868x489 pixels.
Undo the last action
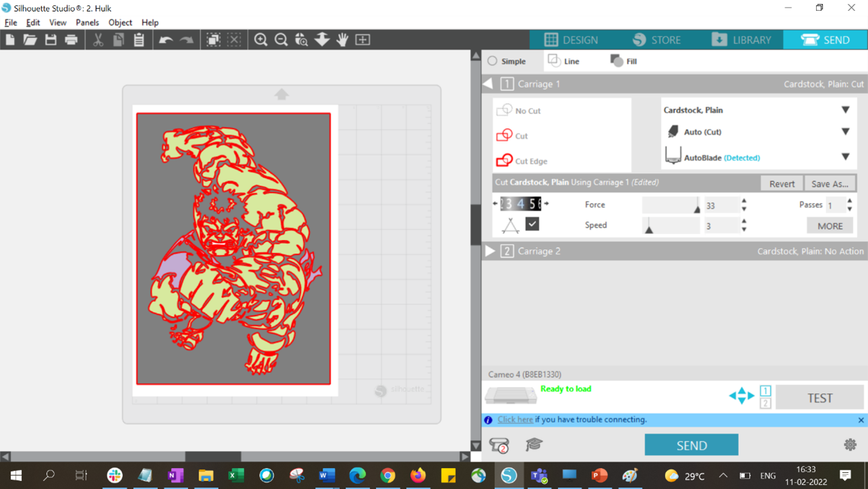pyautogui.click(x=166, y=40)
